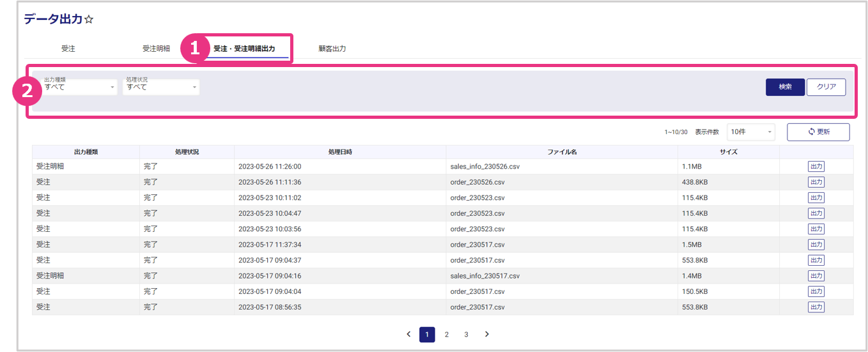Click 出力 for sales_info_230526.csv row
Screen dimensions: 868x352
(x=816, y=166)
